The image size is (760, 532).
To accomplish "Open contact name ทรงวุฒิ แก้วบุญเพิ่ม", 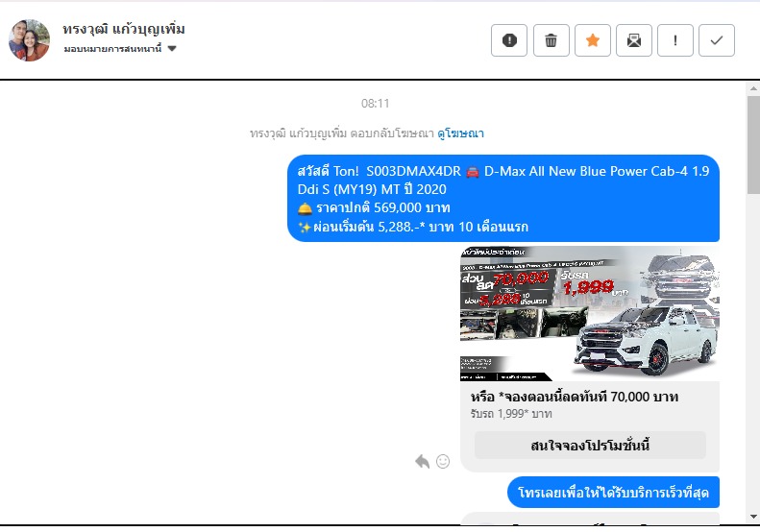I will point(124,29).
